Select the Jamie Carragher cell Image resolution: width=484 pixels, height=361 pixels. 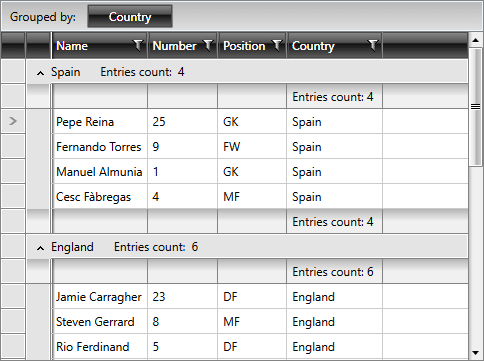100,296
